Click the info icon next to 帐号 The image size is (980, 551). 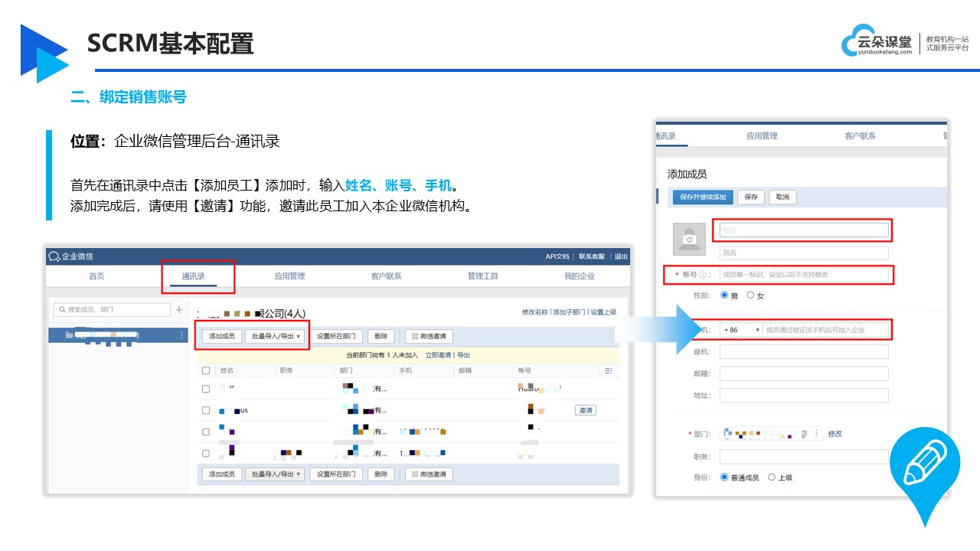tap(703, 275)
